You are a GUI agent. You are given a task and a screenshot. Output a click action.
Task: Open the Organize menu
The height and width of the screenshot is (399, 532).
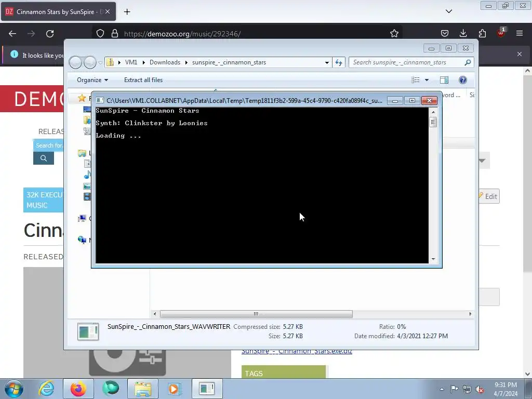(x=92, y=80)
